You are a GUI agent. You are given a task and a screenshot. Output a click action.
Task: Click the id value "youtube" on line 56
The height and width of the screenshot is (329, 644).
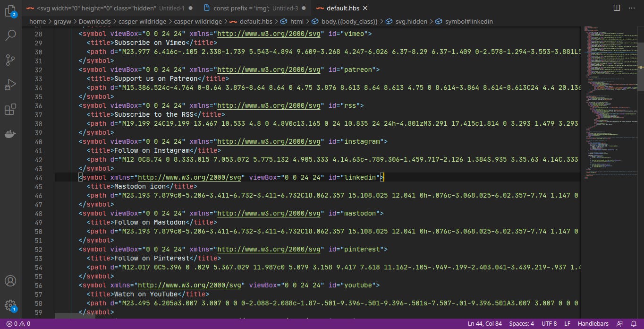click(358, 285)
